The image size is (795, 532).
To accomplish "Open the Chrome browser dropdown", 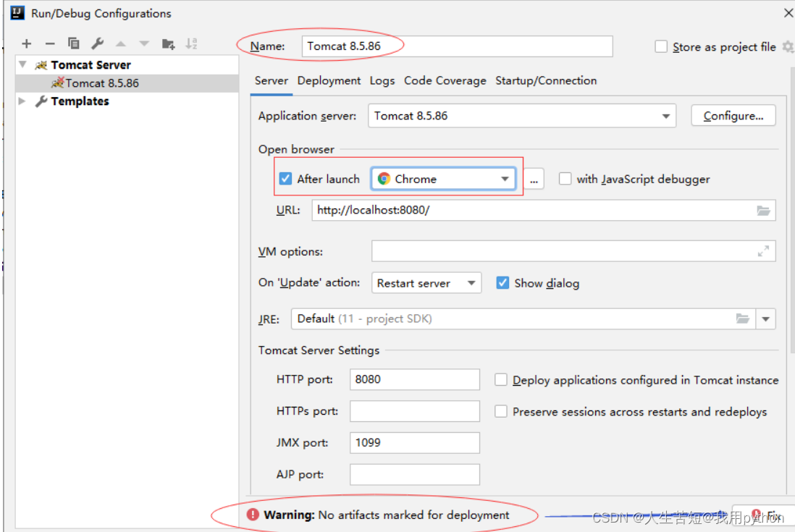I will 443,179.
